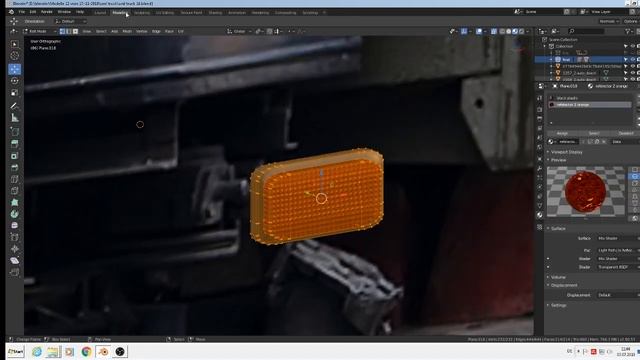The height and width of the screenshot is (360, 640).
Task: Switch to Rendered viewport shading
Action: 522,31
